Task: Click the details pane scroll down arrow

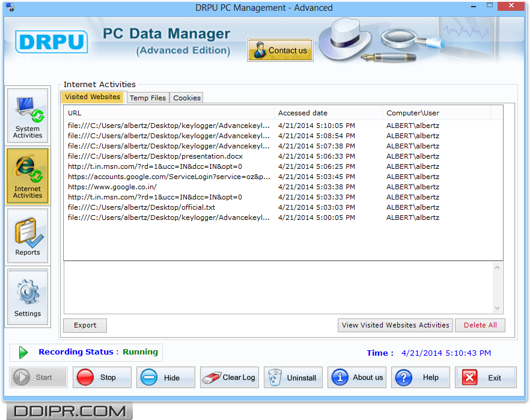Action: [x=497, y=308]
